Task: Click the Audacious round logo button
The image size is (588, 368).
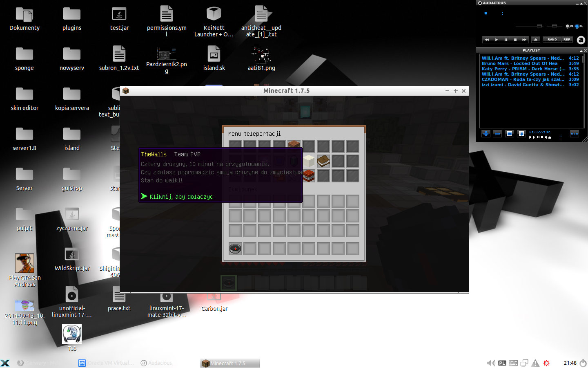Action: click(581, 40)
